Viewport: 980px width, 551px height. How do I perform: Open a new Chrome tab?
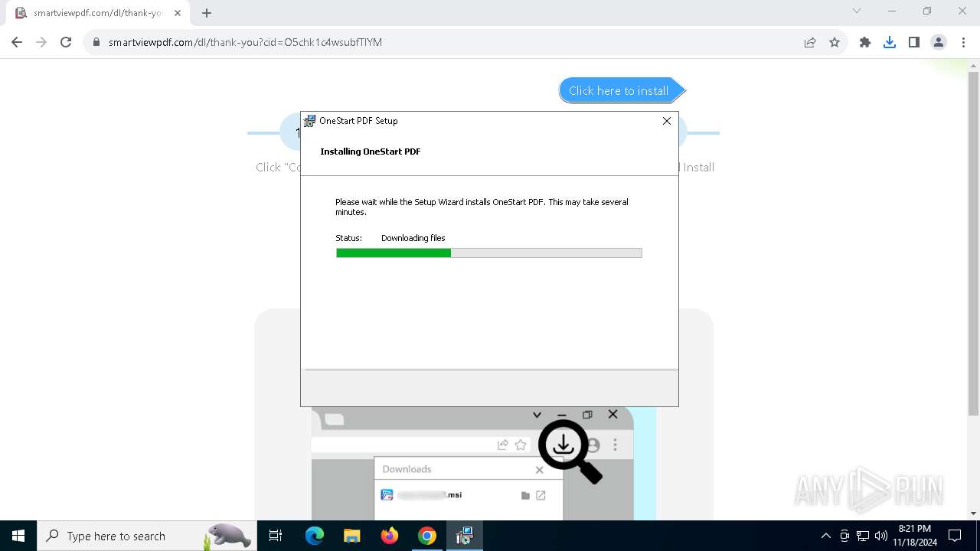click(207, 13)
